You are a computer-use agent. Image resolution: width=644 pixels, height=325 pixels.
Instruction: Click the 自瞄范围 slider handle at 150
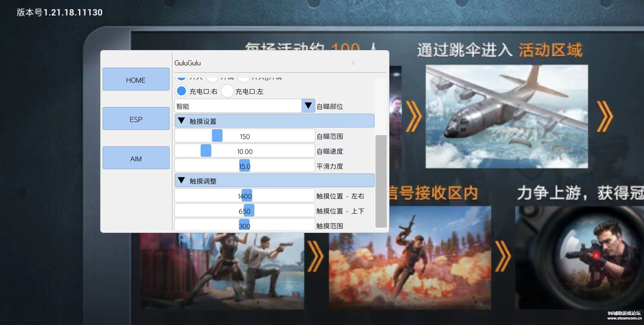point(217,136)
